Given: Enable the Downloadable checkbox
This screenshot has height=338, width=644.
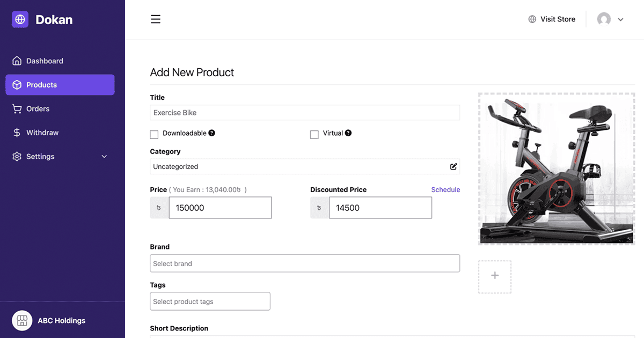Looking at the screenshot, I should [154, 134].
